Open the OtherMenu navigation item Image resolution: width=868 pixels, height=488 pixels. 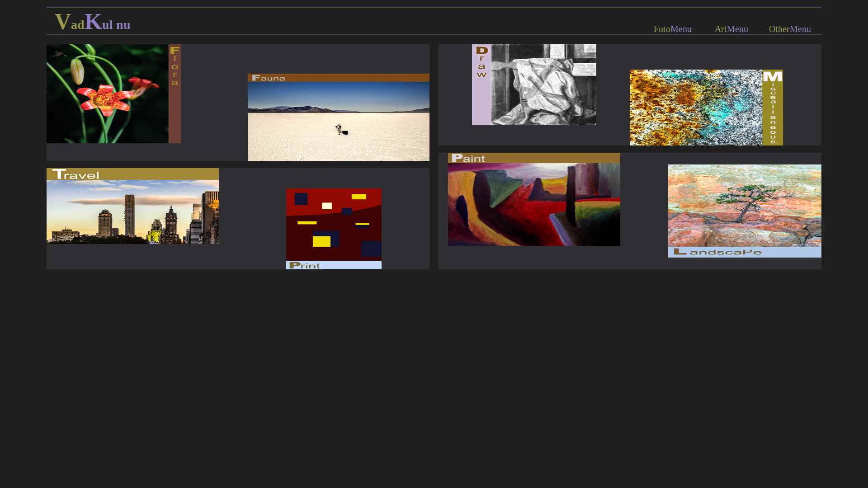[x=789, y=29]
